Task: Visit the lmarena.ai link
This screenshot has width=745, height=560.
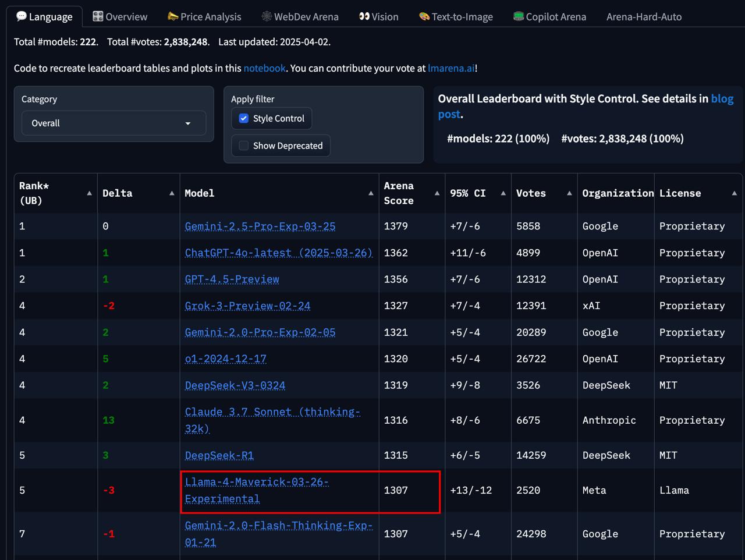Action: point(451,68)
